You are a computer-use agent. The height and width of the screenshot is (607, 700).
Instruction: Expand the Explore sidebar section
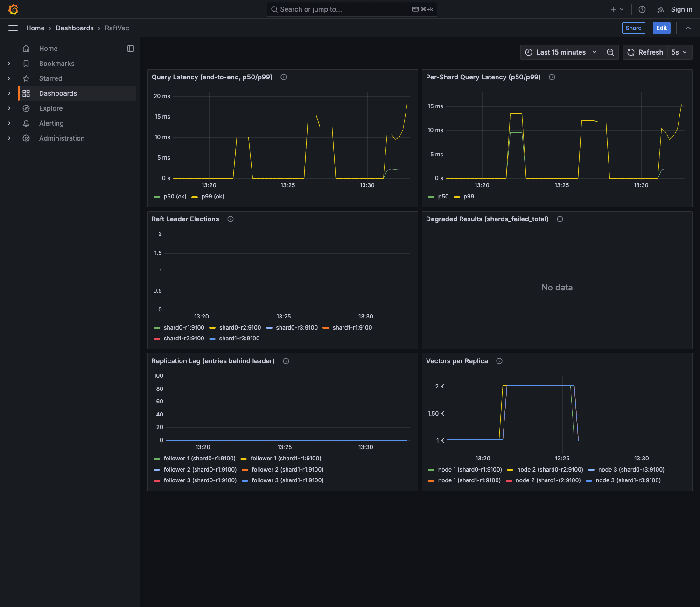(x=9, y=108)
